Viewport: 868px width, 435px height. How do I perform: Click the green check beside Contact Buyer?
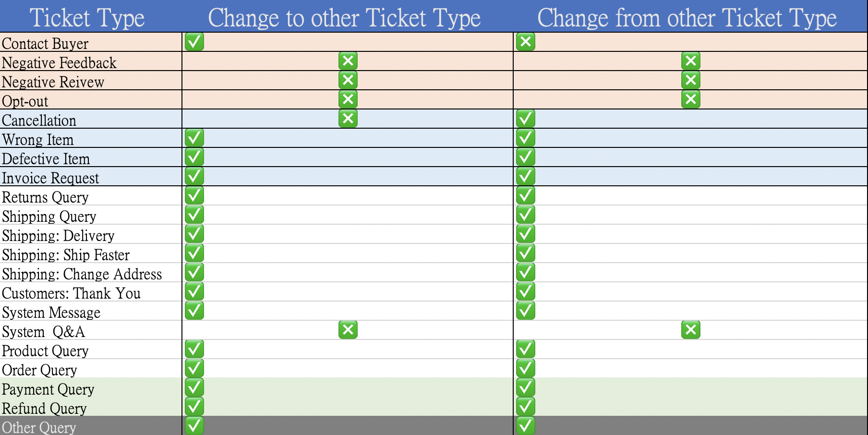coord(194,42)
